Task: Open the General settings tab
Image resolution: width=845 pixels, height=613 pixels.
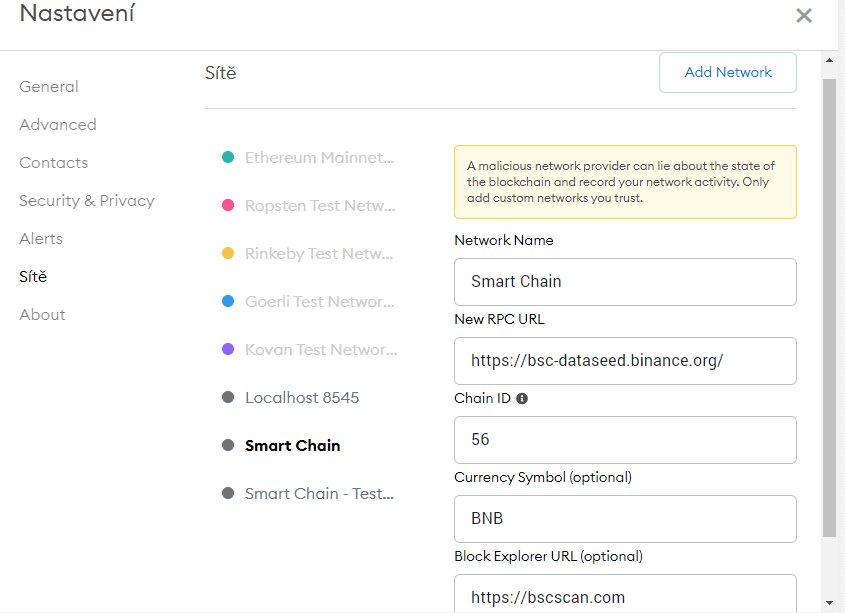Action: pyautogui.click(x=49, y=87)
